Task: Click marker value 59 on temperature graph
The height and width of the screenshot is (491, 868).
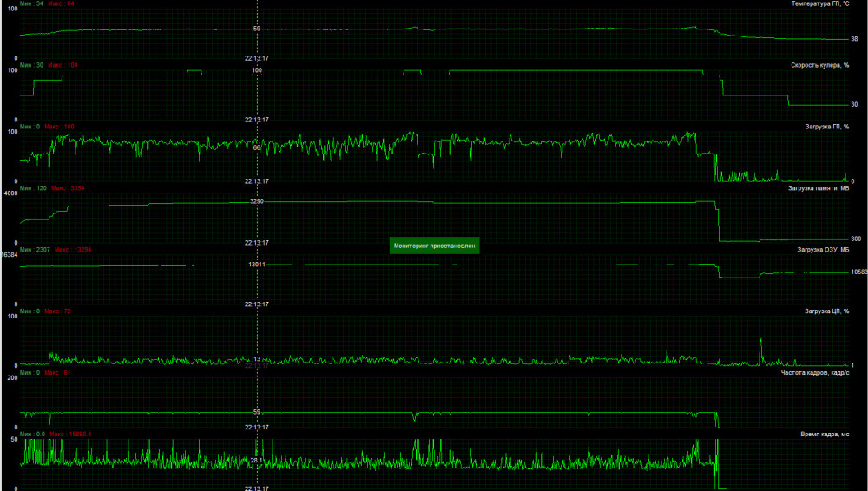Action: tap(257, 29)
